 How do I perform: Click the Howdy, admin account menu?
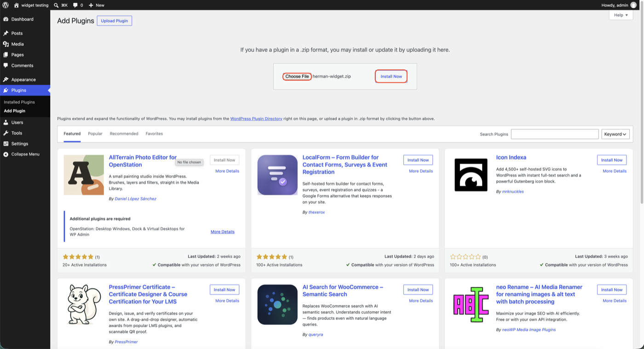coord(619,5)
